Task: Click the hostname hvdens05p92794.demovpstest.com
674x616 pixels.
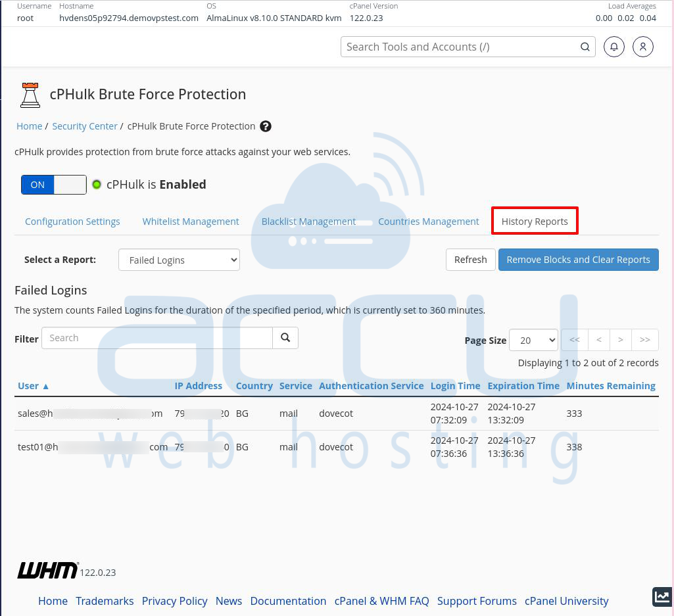Action: pos(129,18)
